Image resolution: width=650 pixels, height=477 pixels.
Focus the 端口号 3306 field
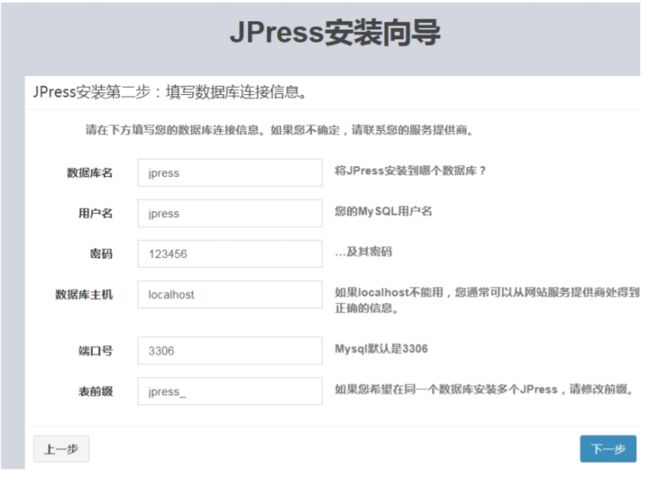[230, 351]
